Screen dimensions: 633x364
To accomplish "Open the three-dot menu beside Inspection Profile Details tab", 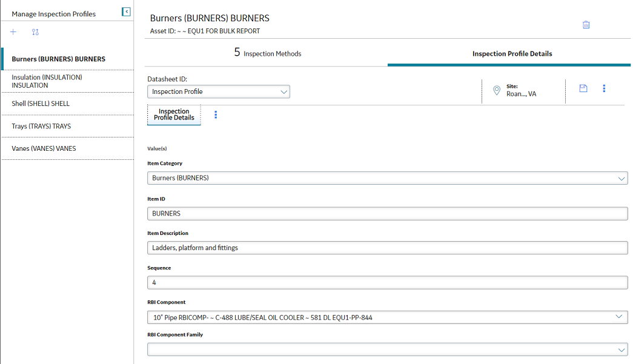I will tap(216, 114).
